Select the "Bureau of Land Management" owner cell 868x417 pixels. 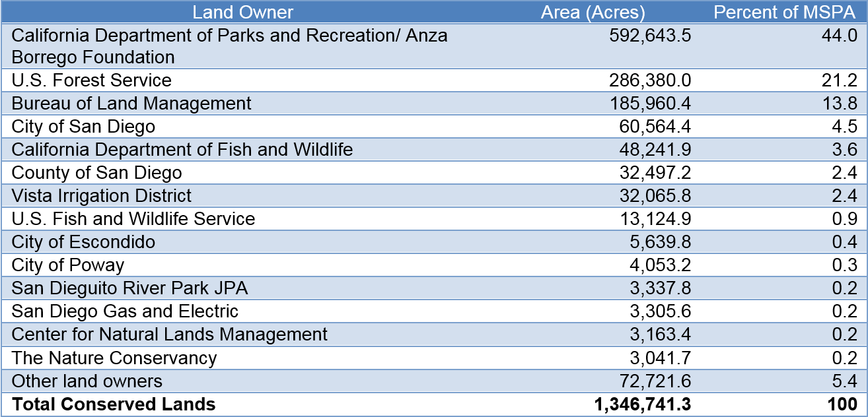pyautogui.click(x=131, y=104)
